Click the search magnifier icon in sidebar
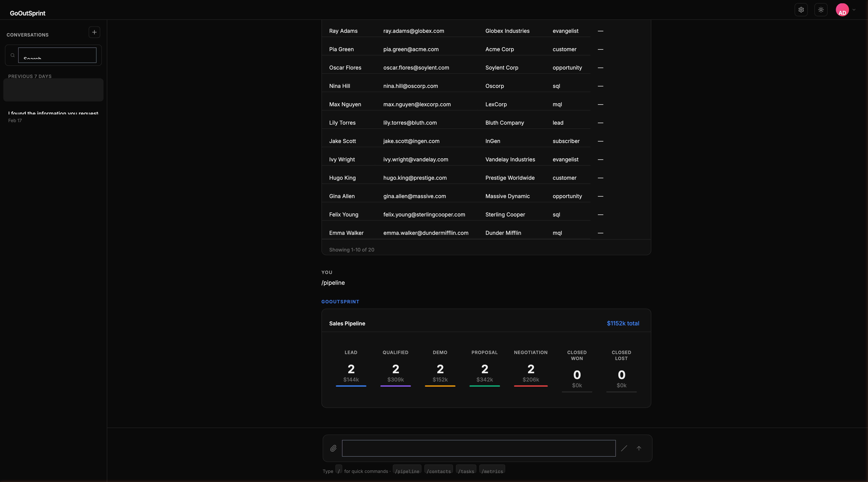This screenshot has width=868, height=482. tap(12, 55)
